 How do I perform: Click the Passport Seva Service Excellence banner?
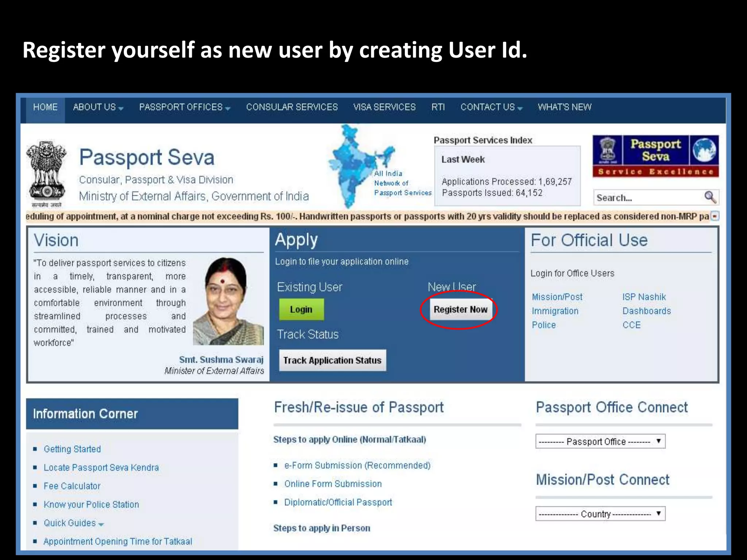[655, 156]
